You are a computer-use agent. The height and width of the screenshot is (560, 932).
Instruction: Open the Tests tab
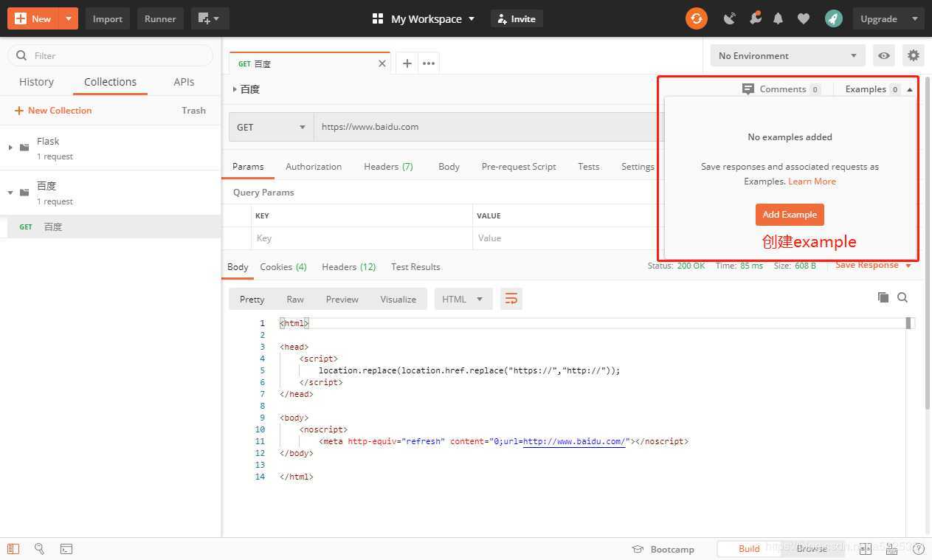pos(588,167)
